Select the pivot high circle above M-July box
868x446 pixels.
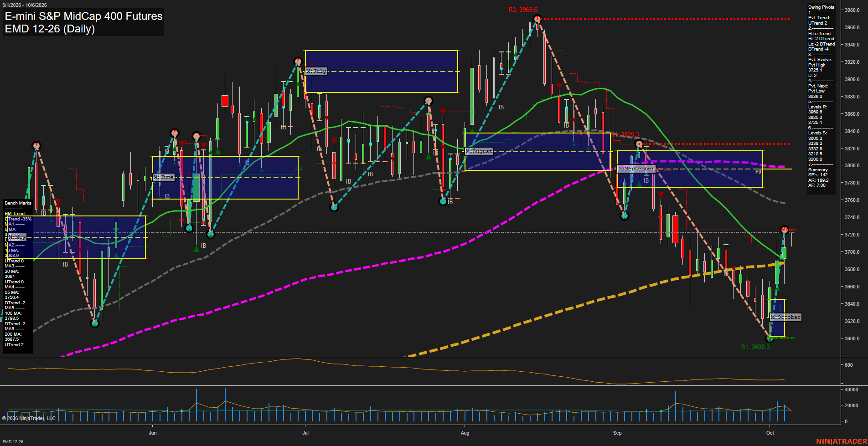click(x=298, y=61)
